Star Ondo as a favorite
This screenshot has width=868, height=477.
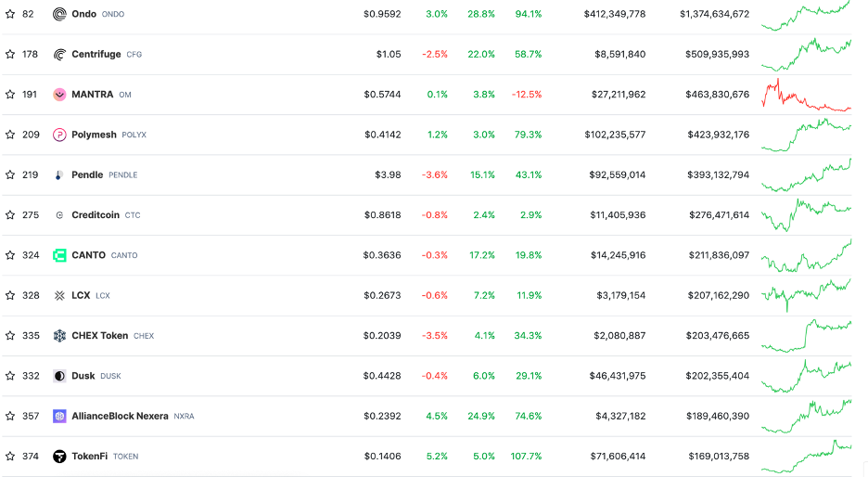click(x=10, y=14)
